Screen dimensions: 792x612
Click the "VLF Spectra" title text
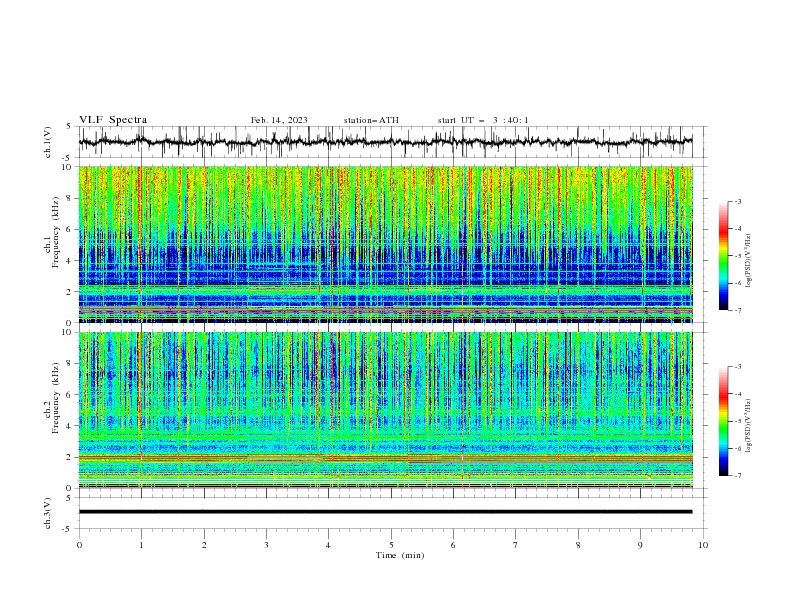click(113, 120)
